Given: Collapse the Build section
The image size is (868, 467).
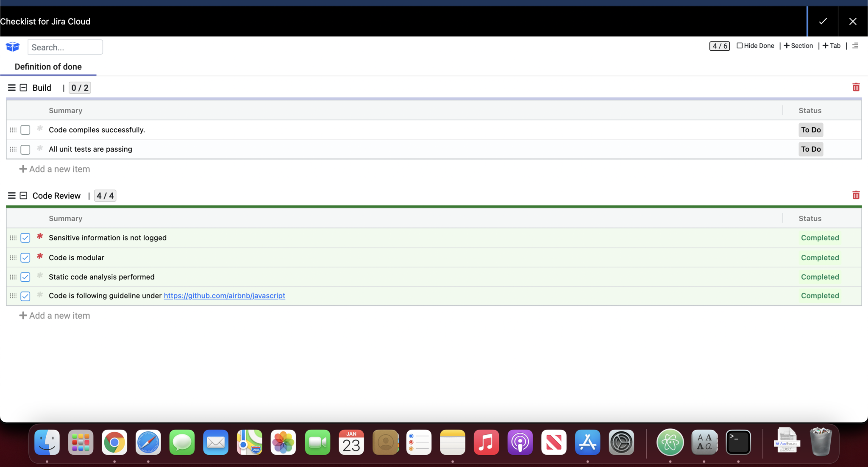Looking at the screenshot, I should pos(24,88).
